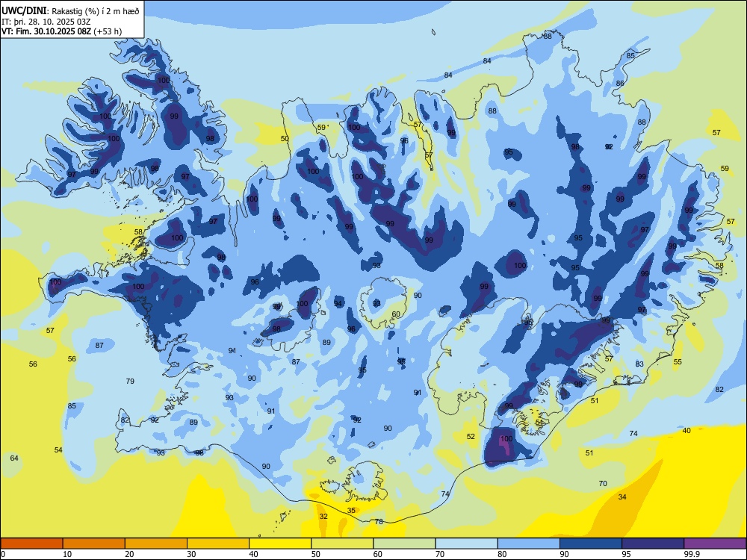Click the legend tick label '10'
The width and height of the screenshot is (747, 560).
(x=67, y=554)
